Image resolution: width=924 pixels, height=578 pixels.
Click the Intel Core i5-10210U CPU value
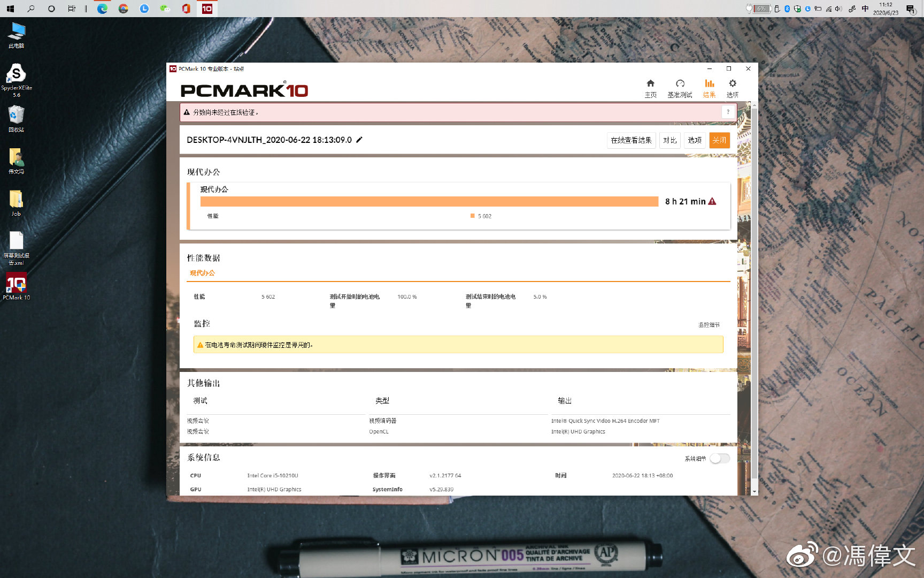(x=273, y=475)
